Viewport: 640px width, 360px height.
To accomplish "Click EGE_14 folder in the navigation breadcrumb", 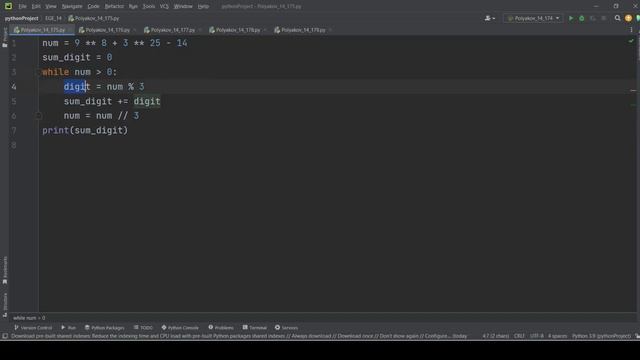I will 53,18.
